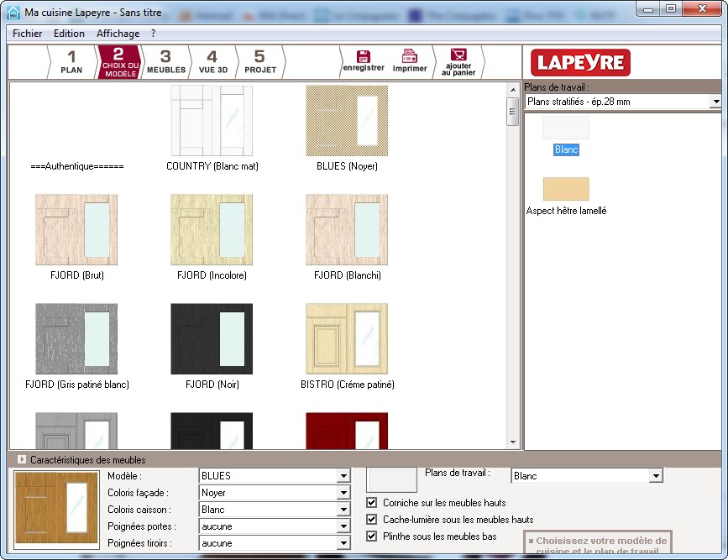The image size is (728, 560).
Task: Open the Fichier menu
Action: 28,34
